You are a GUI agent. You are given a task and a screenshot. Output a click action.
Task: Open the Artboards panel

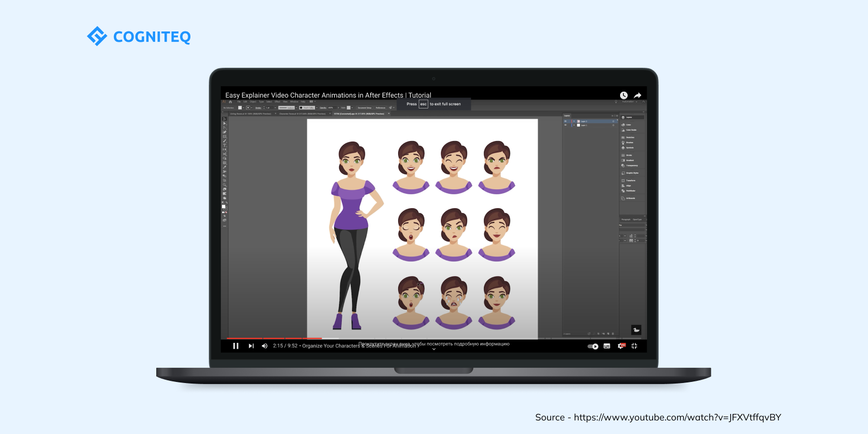629,198
